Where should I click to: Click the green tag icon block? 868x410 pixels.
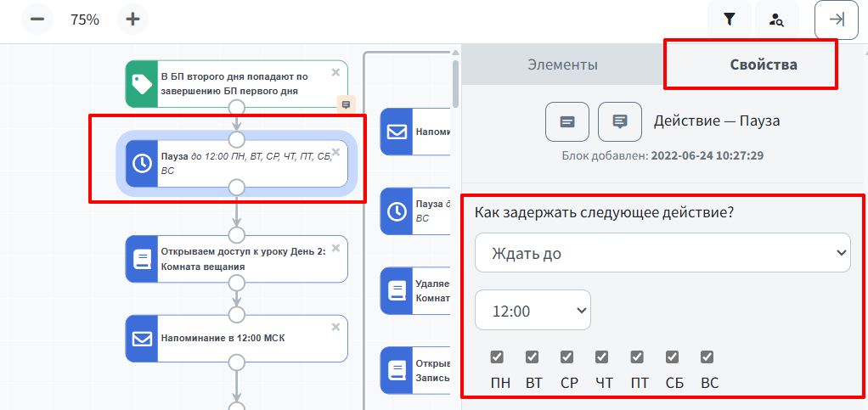(142, 84)
